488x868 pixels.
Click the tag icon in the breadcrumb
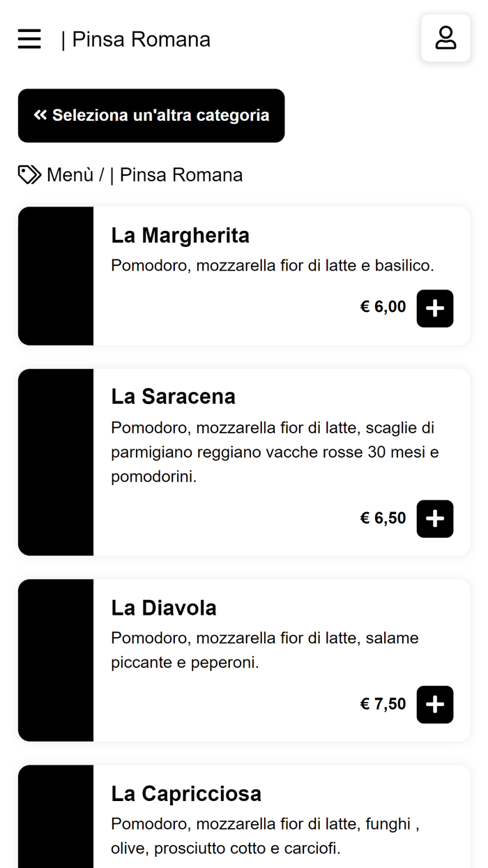(29, 174)
